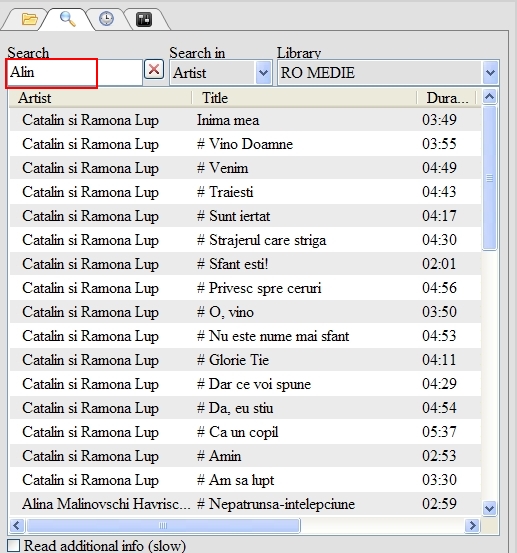517x553 pixels.
Task: Enable Read additional info (slow) checkbox
Action: [x=13, y=545]
